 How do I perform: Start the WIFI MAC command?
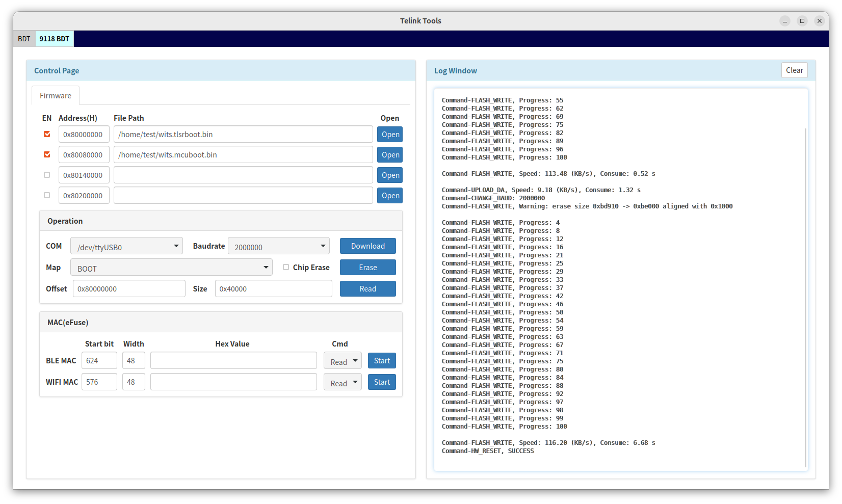[382, 382]
